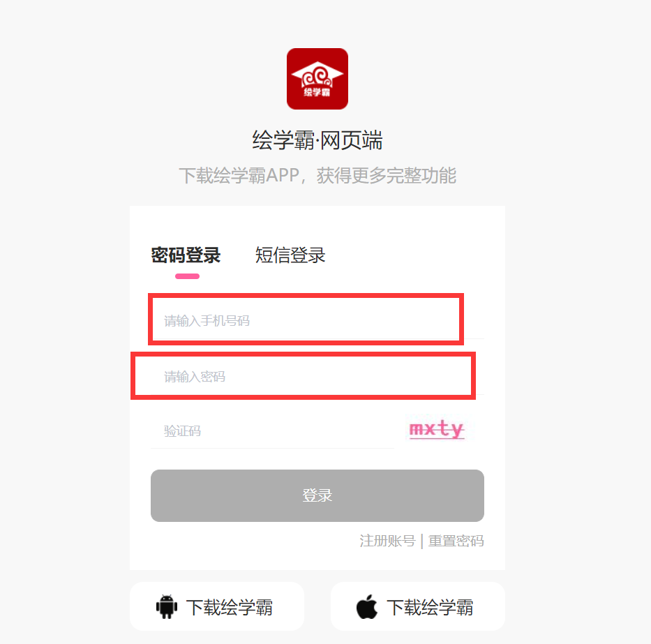Click the iOS 下载绘学霸 button

[x=418, y=606]
